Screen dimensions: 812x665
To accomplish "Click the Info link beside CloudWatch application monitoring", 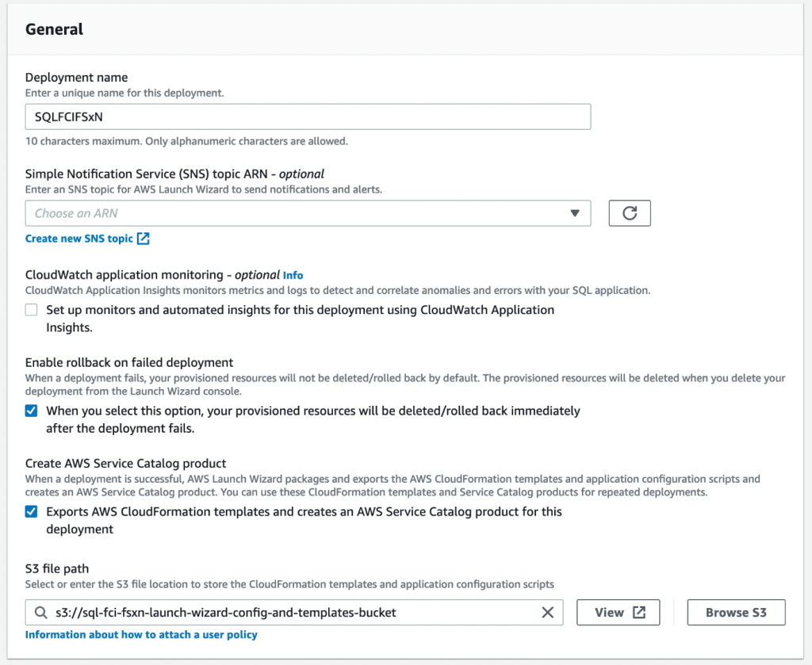I will pyautogui.click(x=293, y=275).
